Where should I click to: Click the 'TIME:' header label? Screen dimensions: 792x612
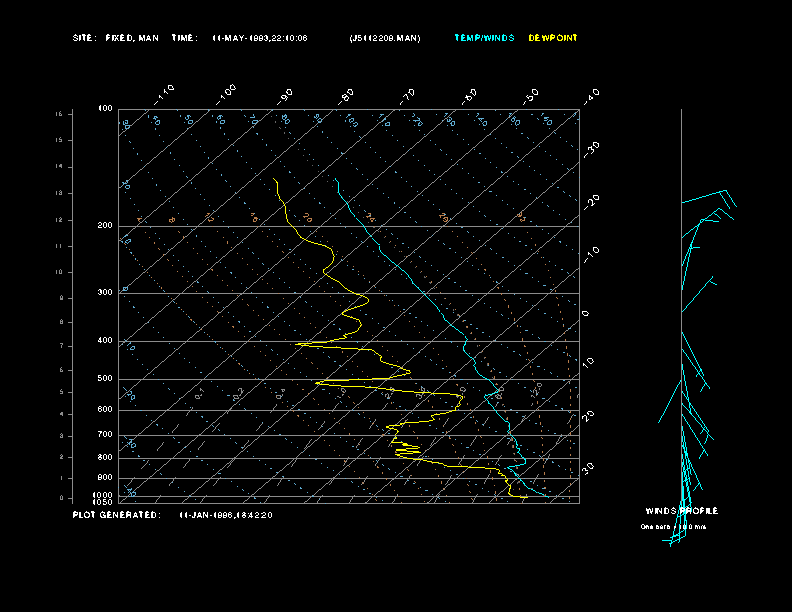pyautogui.click(x=184, y=38)
